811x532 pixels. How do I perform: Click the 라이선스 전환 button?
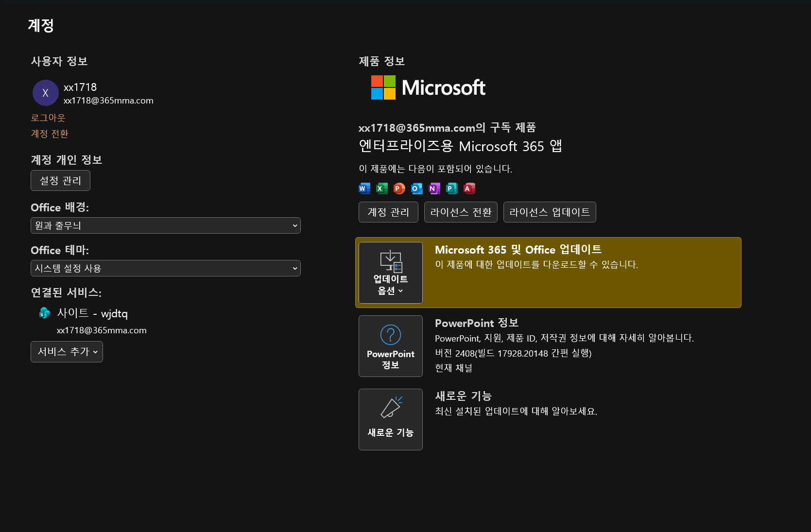461,212
